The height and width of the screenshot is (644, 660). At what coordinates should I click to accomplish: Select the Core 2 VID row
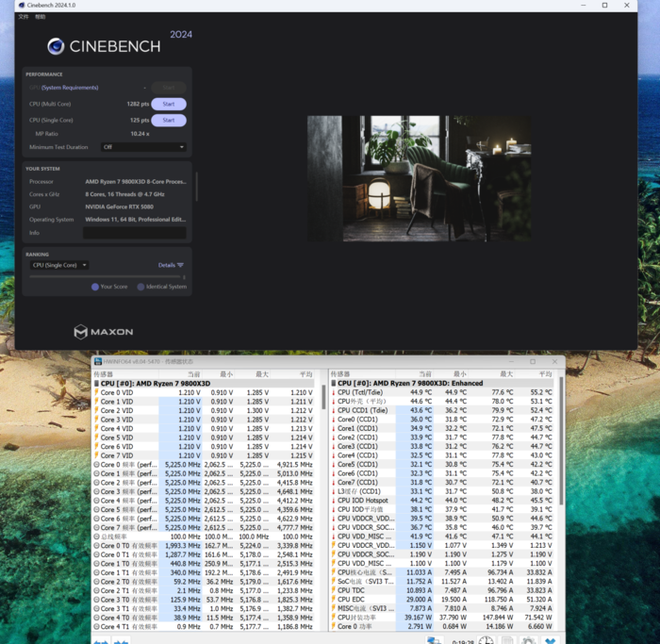(x=204, y=410)
